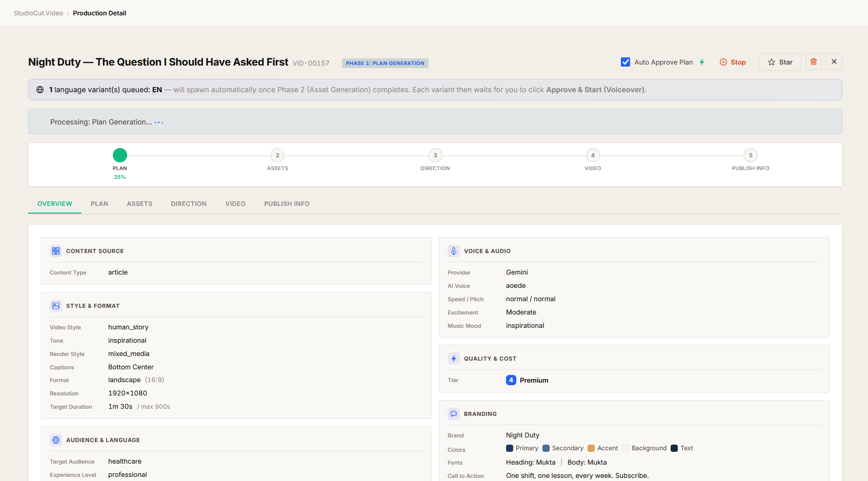This screenshot has height=481, width=868.
Task: Open the StudioCut.Video breadcrumb link
Action: [38, 13]
